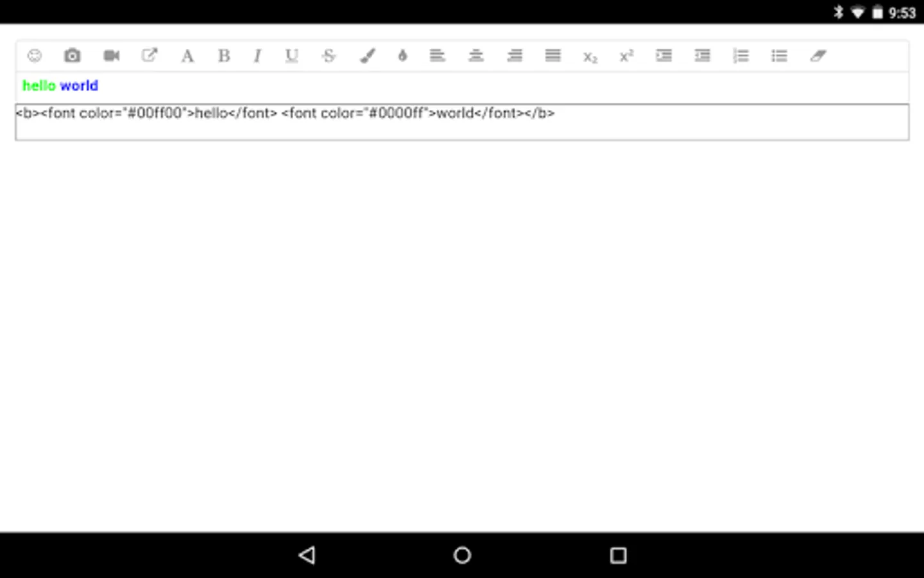
Task: Place cursor in the green 'hello' word
Action: [x=39, y=85]
